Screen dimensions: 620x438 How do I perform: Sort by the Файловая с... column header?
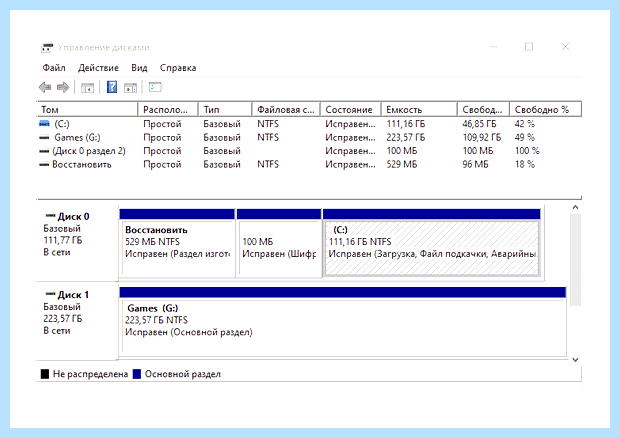pyautogui.click(x=285, y=110)
